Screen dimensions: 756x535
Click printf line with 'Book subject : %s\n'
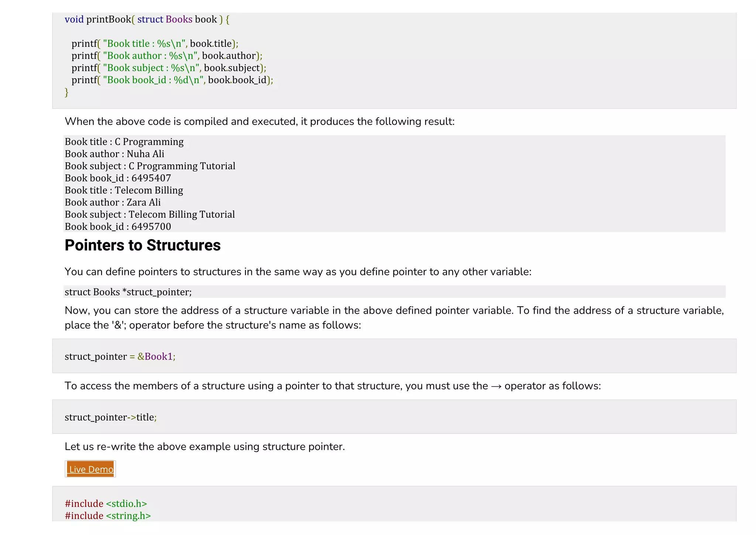[x=169, y=68]
